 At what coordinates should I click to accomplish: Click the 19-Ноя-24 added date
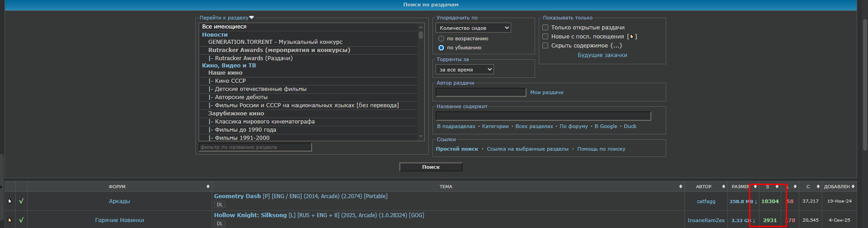840,201
